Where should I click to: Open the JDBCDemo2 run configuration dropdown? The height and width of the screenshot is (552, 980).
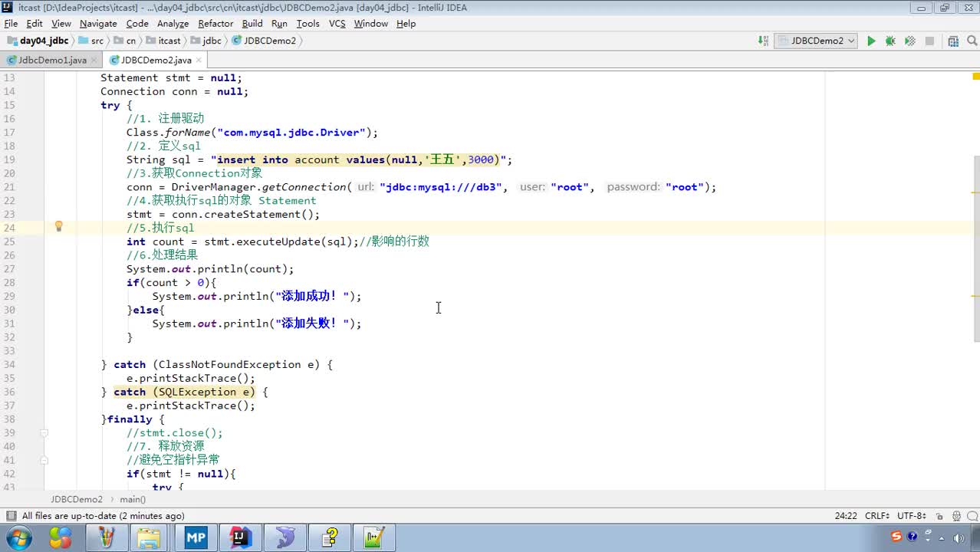(816, 41)
